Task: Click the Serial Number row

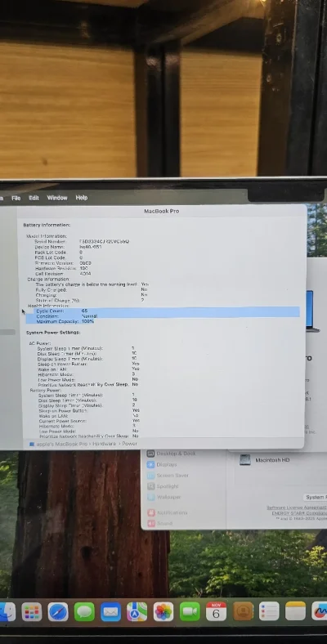Action: [83, 242]
